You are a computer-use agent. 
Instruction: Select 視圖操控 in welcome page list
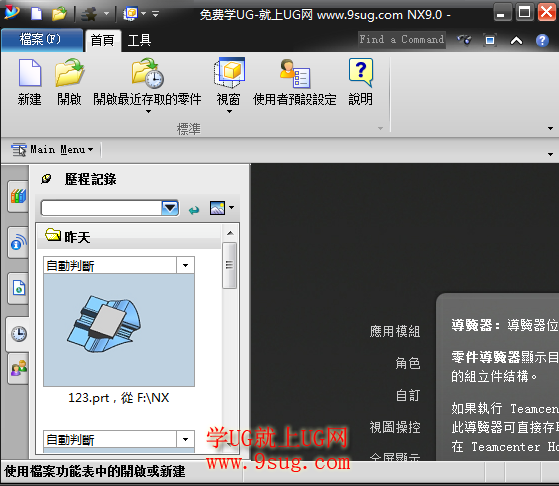395,427
